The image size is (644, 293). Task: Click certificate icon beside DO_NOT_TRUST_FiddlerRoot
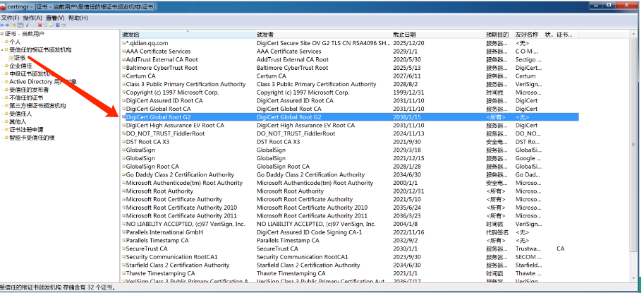tap(123, 133)
